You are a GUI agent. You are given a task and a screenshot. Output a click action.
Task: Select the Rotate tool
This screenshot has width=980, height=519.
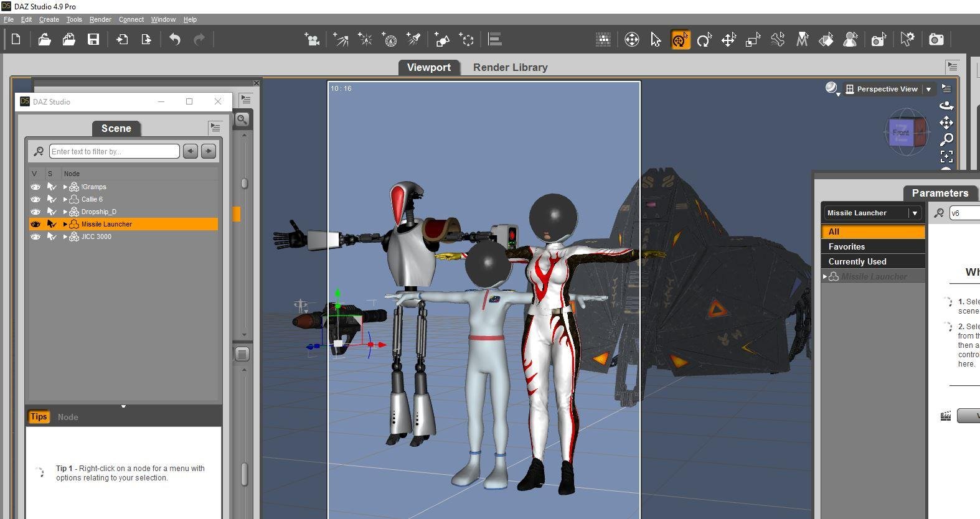click(x=704, y=40)
